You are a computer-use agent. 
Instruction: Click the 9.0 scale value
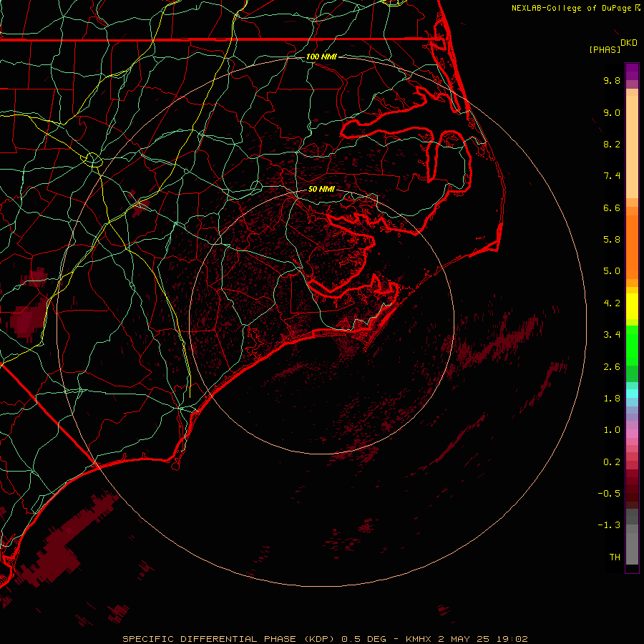[612, 112]
